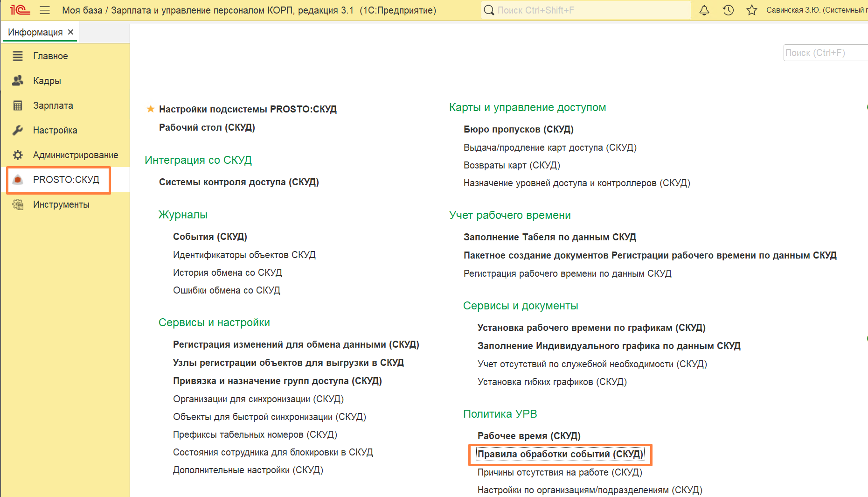
Task: Open Установка гибких графиков (СКУД)
Action: click(552, 382)
